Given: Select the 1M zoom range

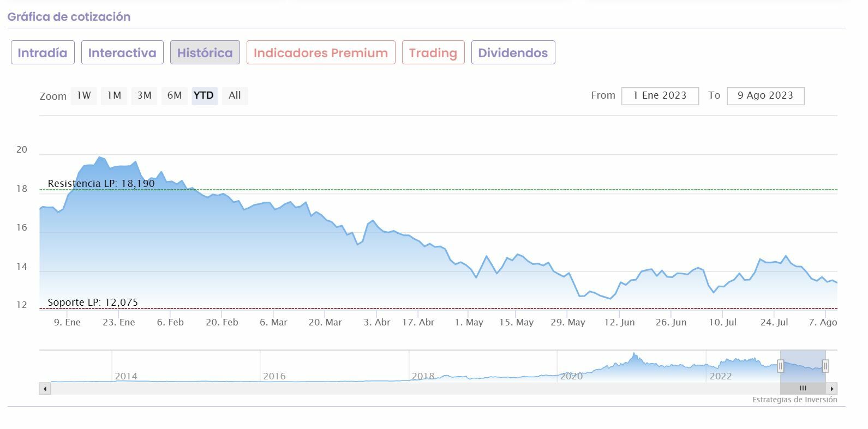Looking at the screenshot, I should pyautogui.click(x=114, y=96).
